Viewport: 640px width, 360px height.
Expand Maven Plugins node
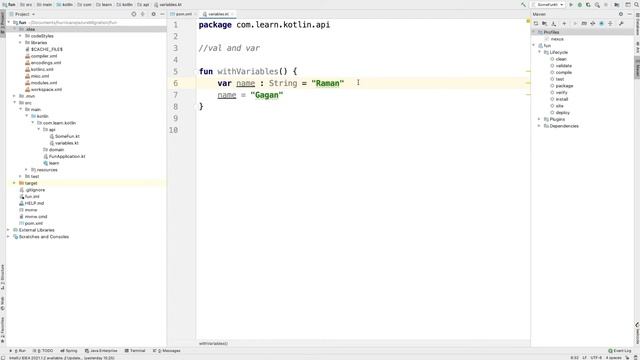pos(539,119)
